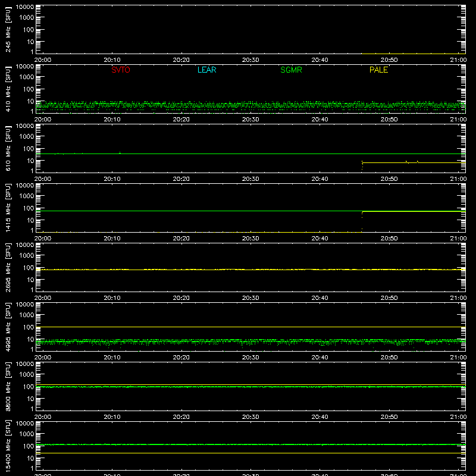Screen dimensions: 476x476
Task: Click the 20:50 tick under the 410 MHz panel
Action: click(389, 120)
